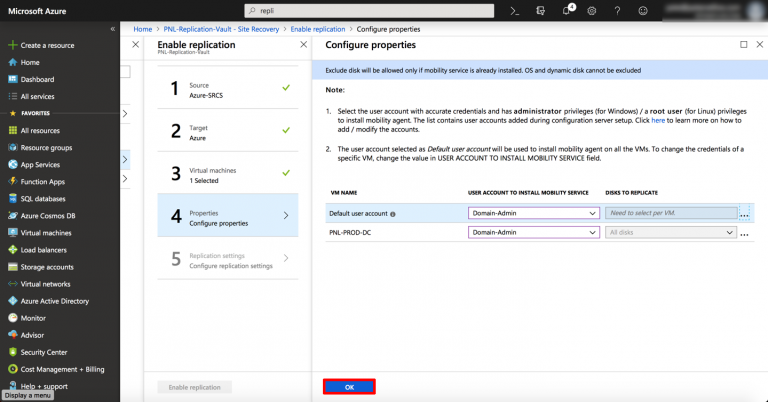Click the Cost Management + Billing icon
This screenshot has width=768, height=402.
13,369
